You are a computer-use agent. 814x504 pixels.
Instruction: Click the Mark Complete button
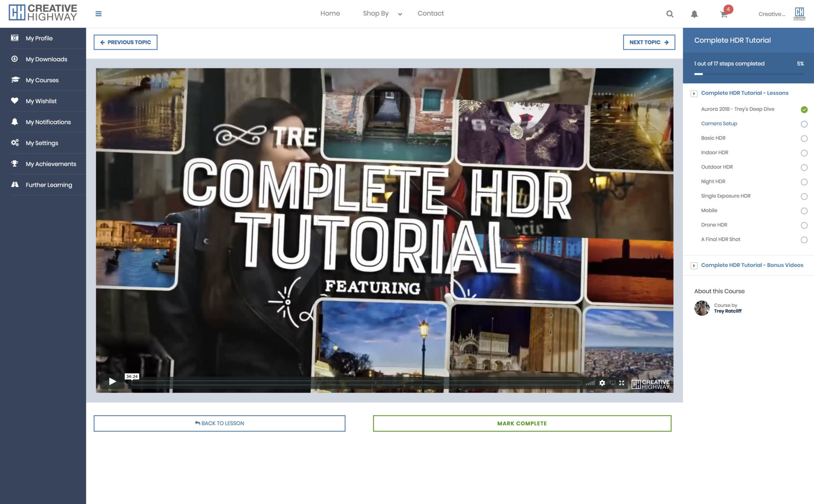pos(522,423)
